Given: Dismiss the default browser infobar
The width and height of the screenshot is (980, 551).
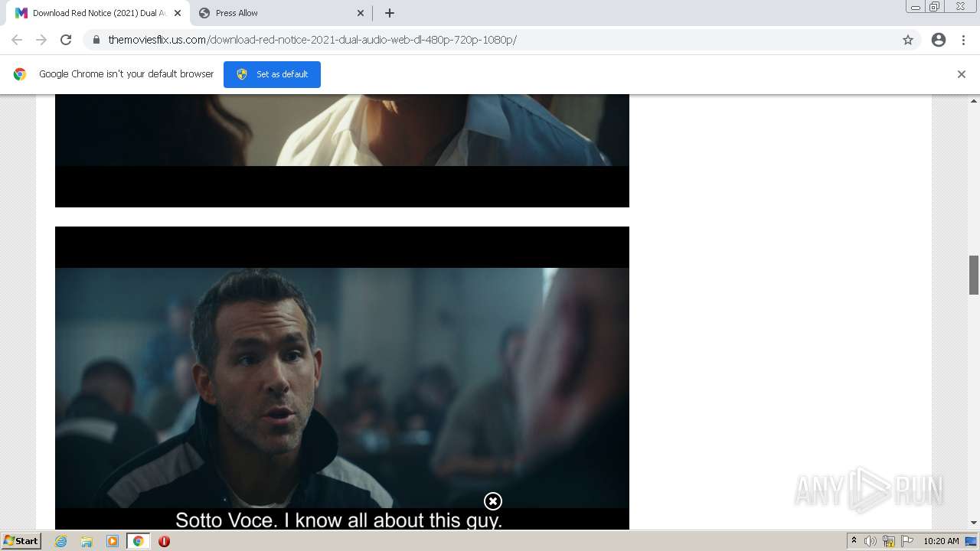Looking at the screenshot, I should 962,74.
